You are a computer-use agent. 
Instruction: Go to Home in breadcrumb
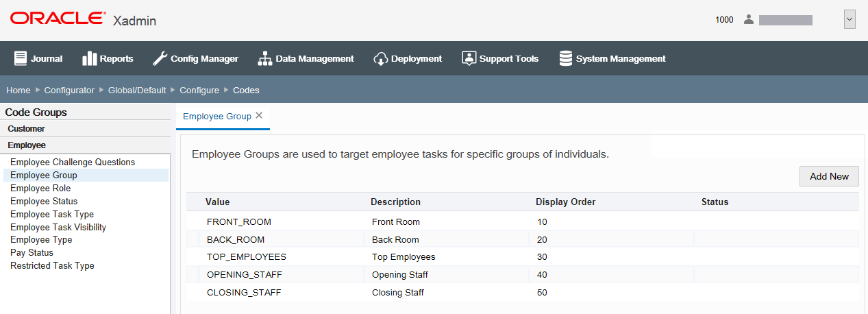[18, 90]
